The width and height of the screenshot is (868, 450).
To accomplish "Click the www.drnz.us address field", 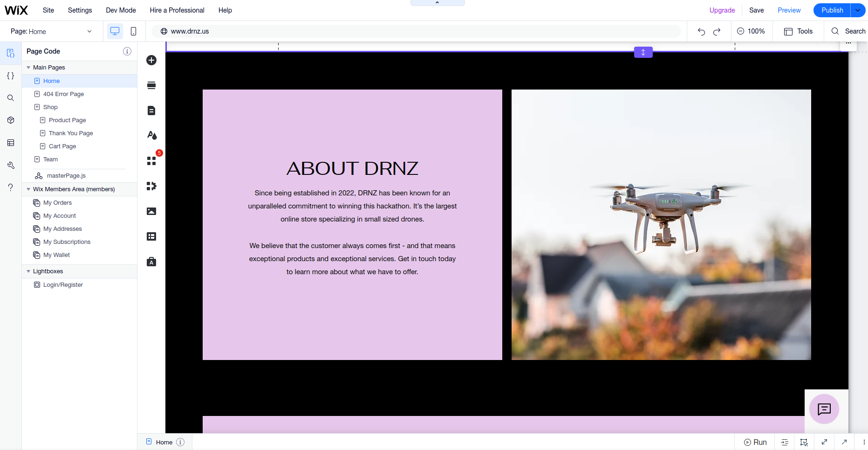I will click(417, 31).
